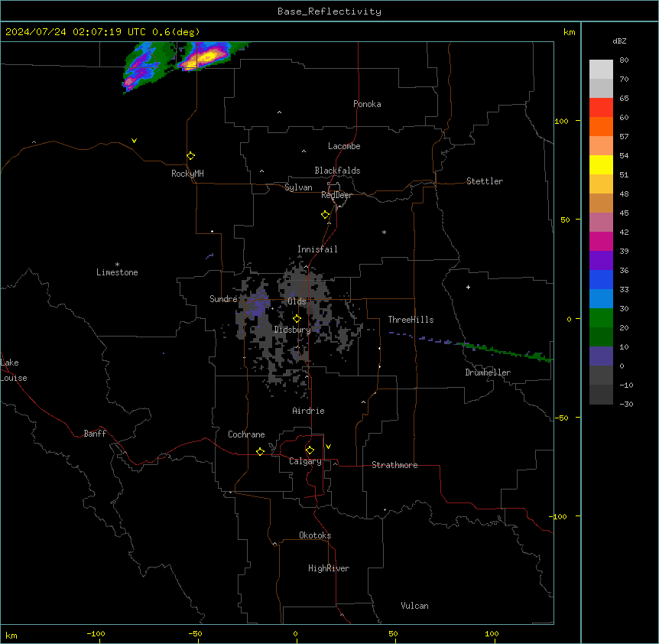Image resolution: width=659 pixels, height=644 pixels.
Task: Click the yellow radar marker between Olds and Didsbury
Action: (297, 319)
